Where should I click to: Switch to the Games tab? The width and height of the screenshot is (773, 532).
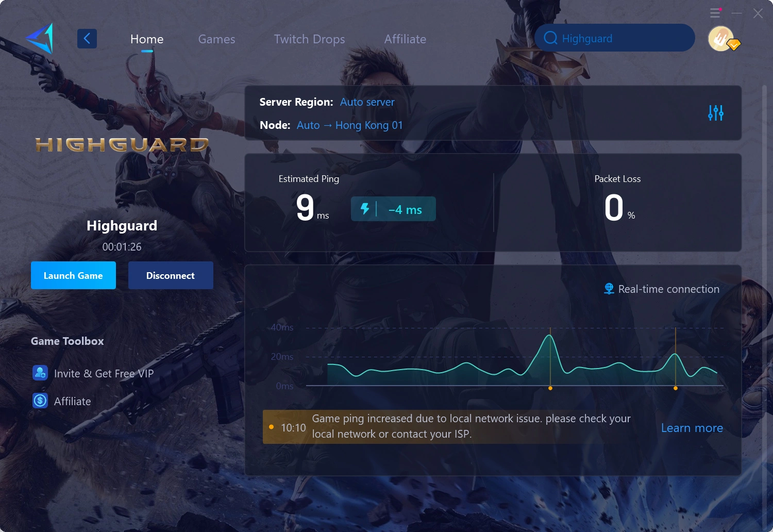(x=216, y=39)
